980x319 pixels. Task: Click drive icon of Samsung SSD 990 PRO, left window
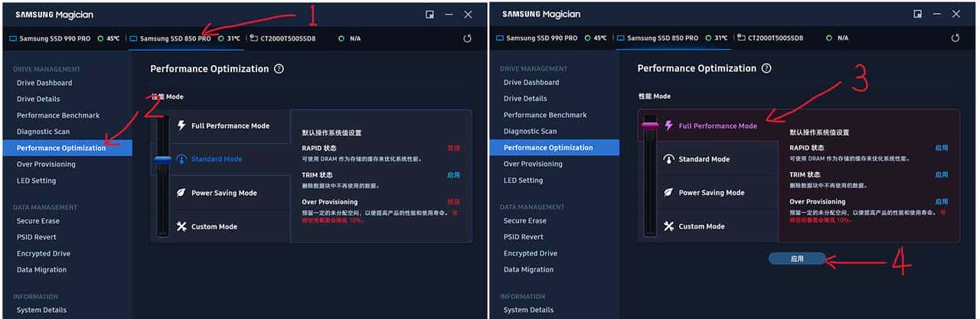pos(13,38)
